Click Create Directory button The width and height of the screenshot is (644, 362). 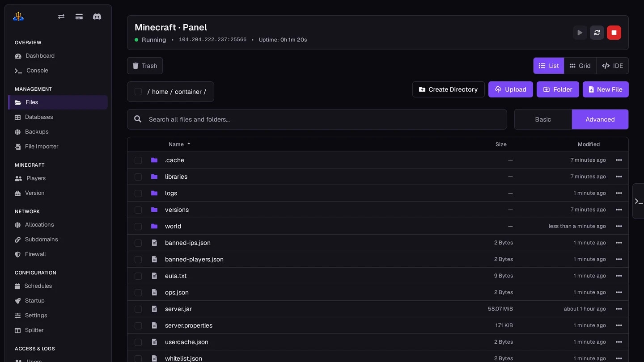(x=448, y=89)
